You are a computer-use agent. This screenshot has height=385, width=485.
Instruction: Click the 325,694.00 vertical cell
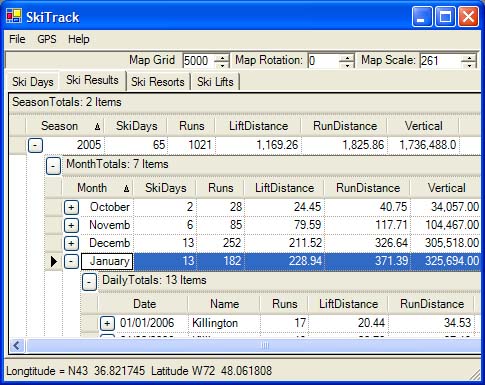[447, 261]
